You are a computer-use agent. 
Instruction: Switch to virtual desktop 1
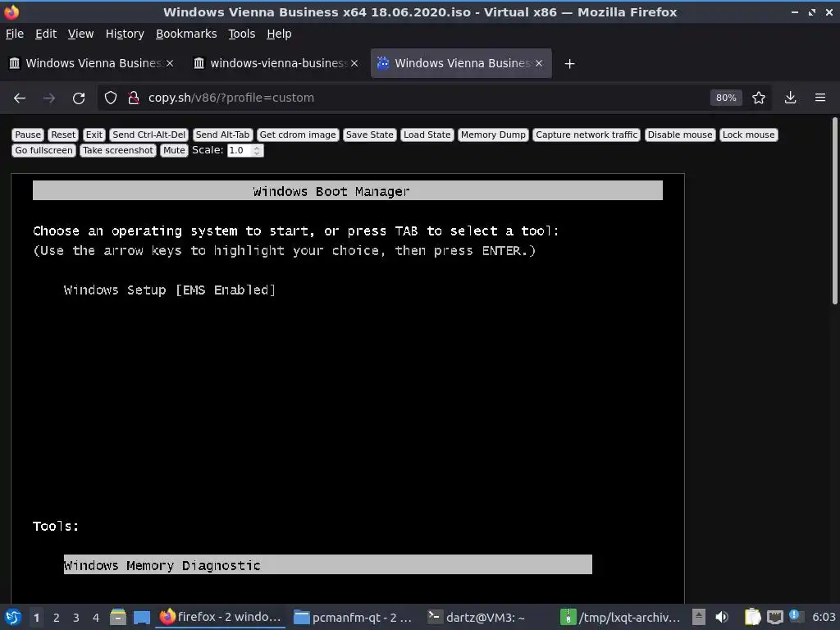coord(36,618)
